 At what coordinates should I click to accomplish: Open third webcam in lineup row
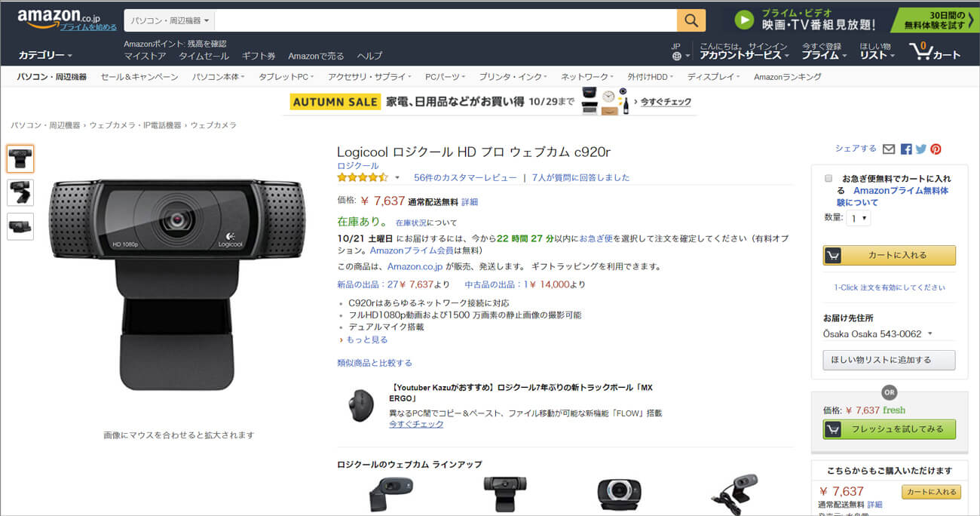click(x=620, y=494)
